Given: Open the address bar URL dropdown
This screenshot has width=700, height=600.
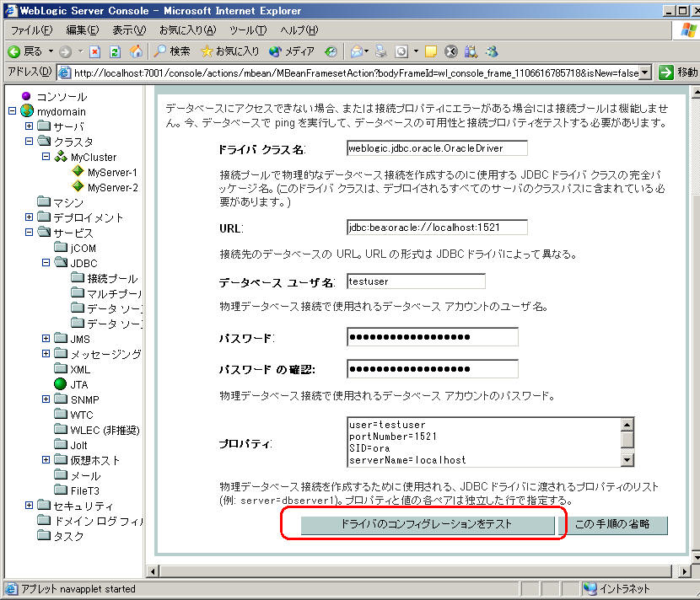Looking at the screenshot, I should point(646,72).
